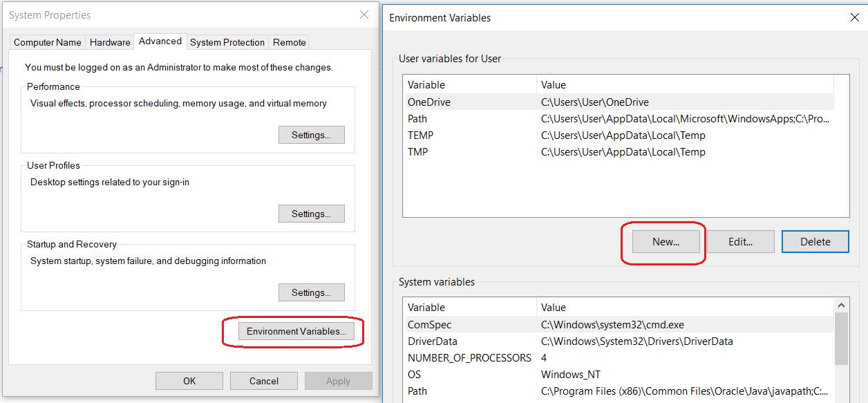Delete the selected user variable
868x403 pixels.
tap(815, 241)
